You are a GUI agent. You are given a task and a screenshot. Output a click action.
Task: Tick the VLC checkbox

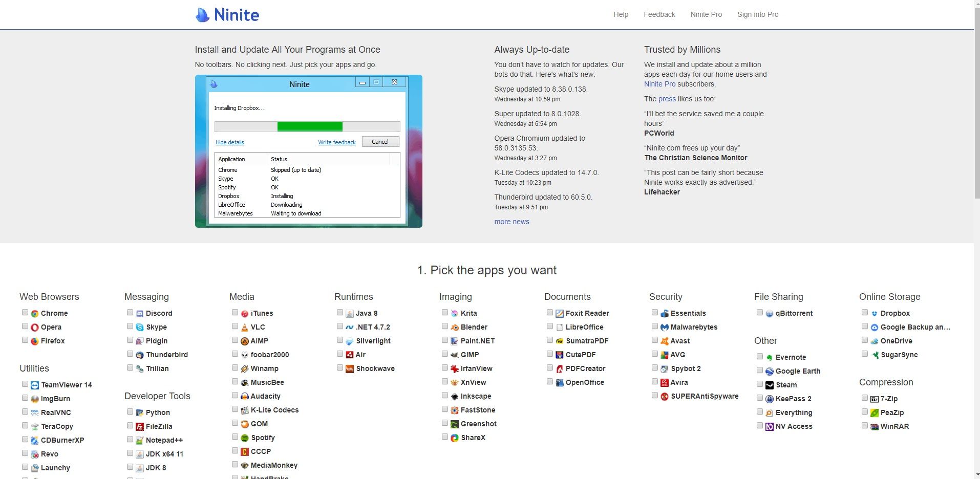tap(235, 326)
